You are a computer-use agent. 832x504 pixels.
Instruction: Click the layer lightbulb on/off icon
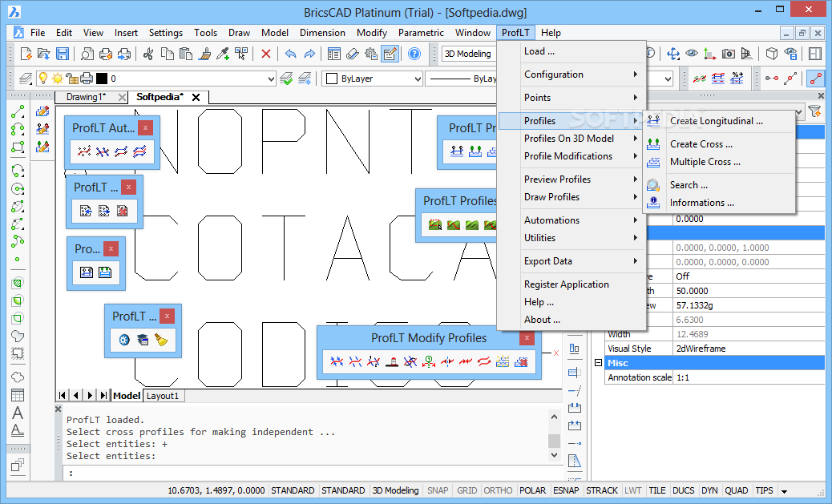pos(43,79)
